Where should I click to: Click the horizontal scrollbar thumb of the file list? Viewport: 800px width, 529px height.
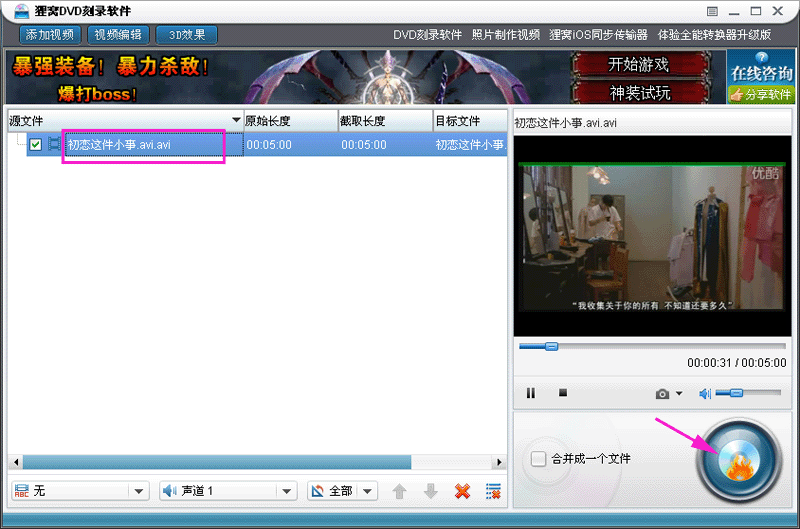[217, 462]
